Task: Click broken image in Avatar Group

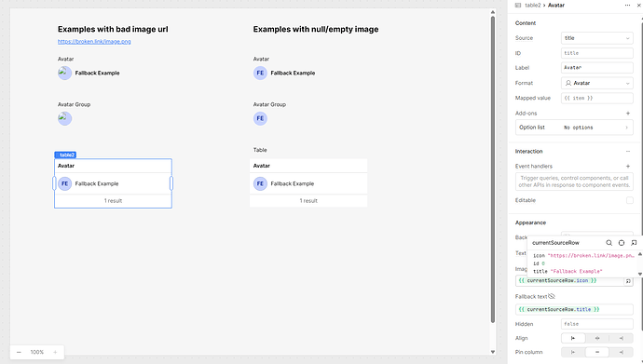Action: point(65,119)
